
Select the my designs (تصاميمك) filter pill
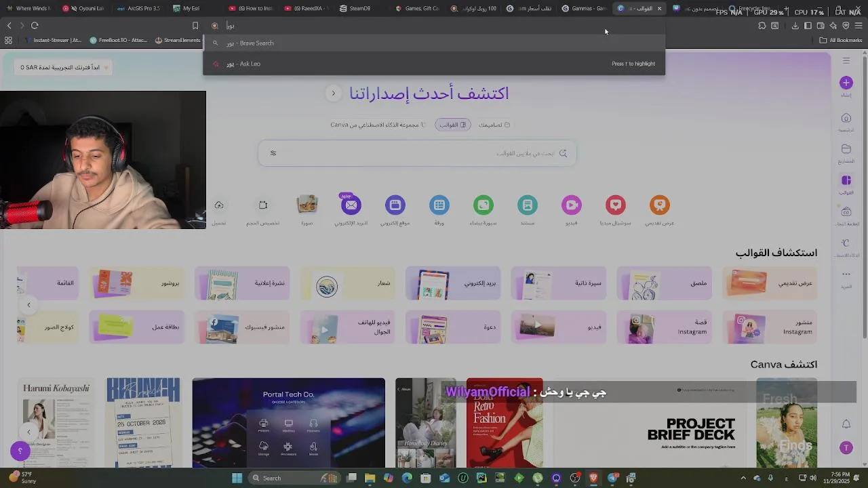tap(494, 125)
